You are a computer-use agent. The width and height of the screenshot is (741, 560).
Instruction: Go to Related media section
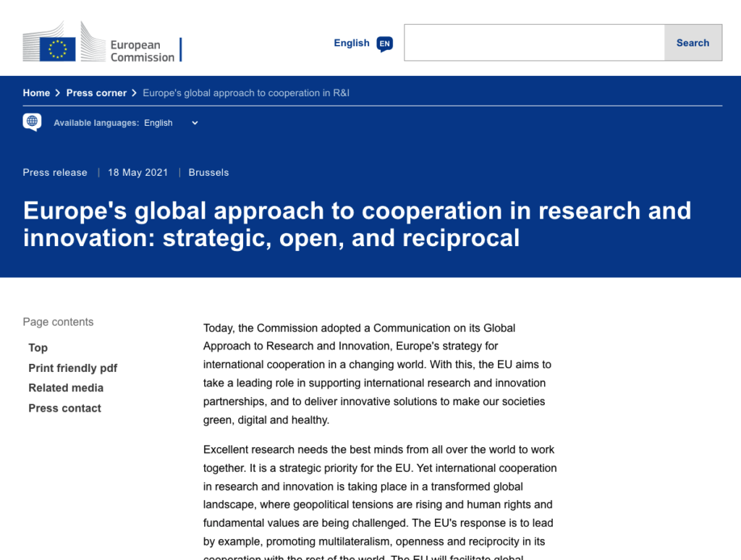tap(66, 388)
